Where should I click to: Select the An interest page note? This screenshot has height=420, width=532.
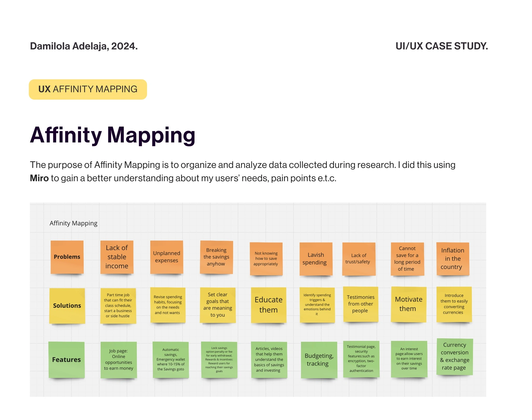[x=409, y=359]
